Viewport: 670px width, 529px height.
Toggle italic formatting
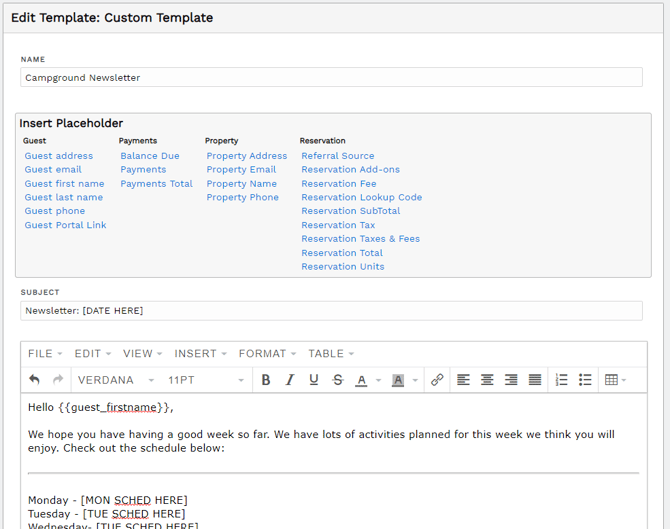(x=290, y=379)
